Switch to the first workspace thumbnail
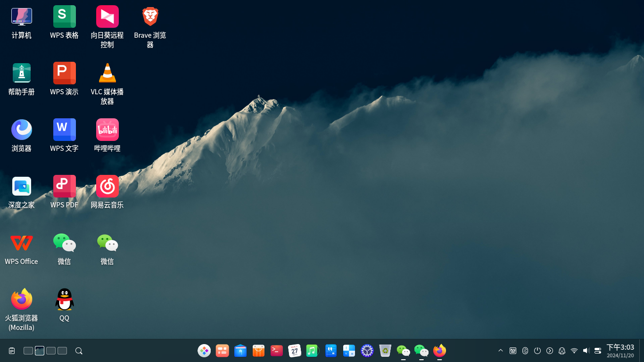The image size is (644, 362). coord(28,351)
